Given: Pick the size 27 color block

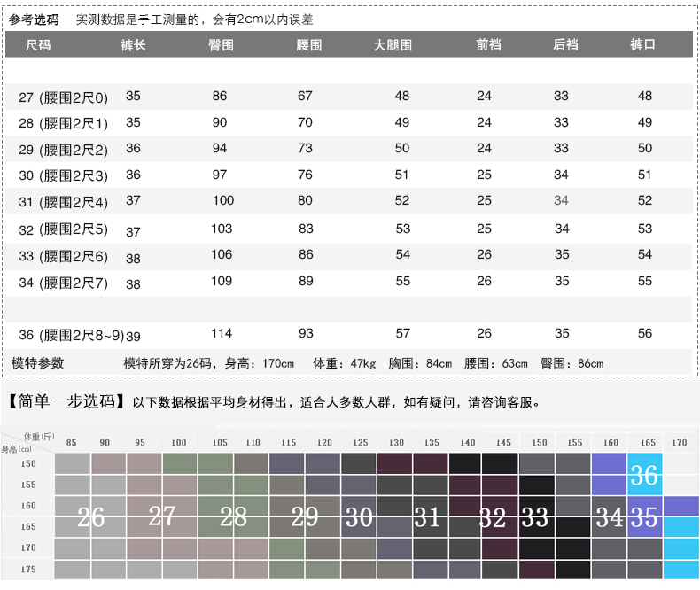Looking at the screenshot, I should [x=162, y=516].
